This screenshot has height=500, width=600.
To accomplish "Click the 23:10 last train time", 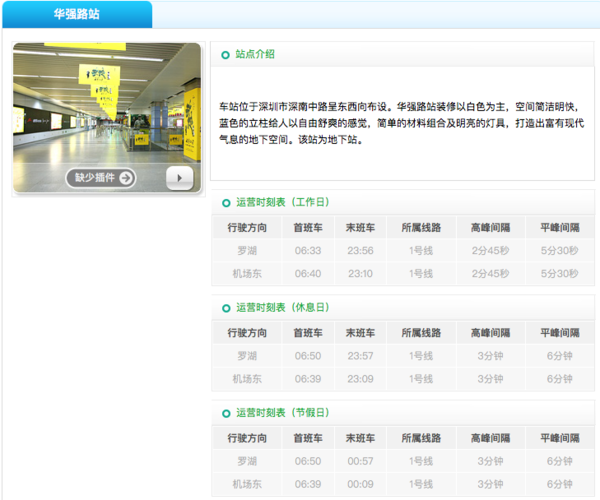I will click(x=360, y=274).
